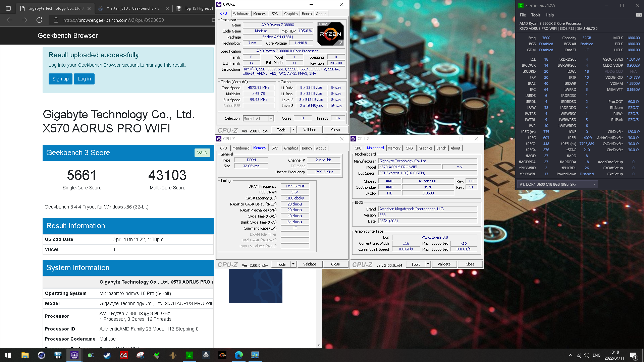Click ENG language indicator in tray
The height and width of the screenshot is (362, 644).
pos(596,355)
